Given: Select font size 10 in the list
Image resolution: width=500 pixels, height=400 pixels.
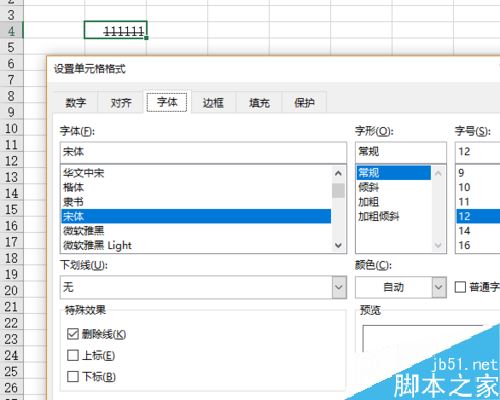Looking at the screenshot, I should click(478, 187).
